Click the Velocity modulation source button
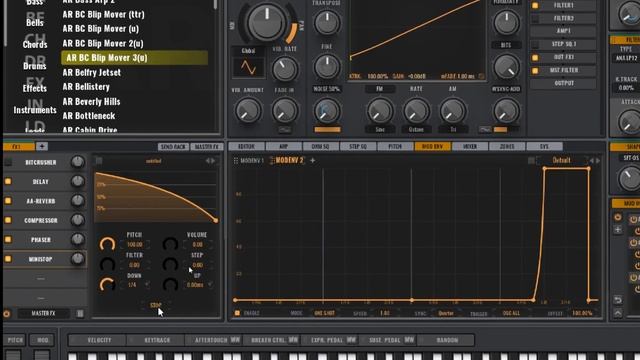 pos(99,340)
